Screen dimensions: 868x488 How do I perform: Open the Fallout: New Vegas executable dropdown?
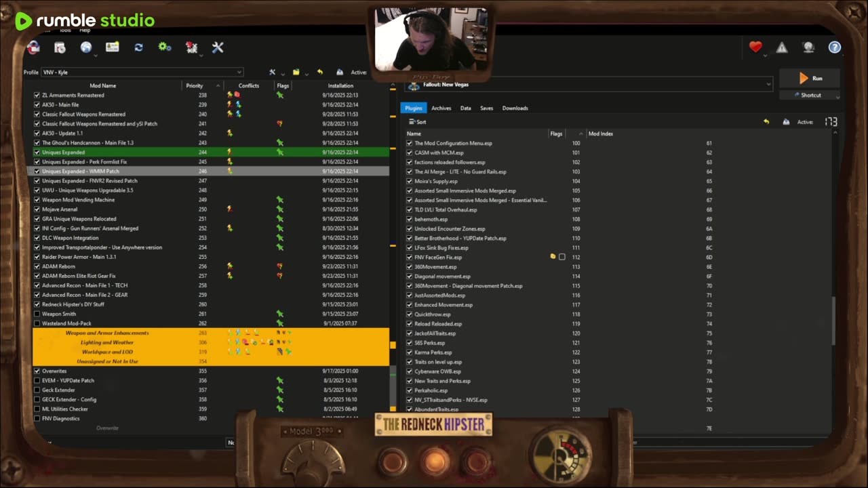tap(589, 85)
